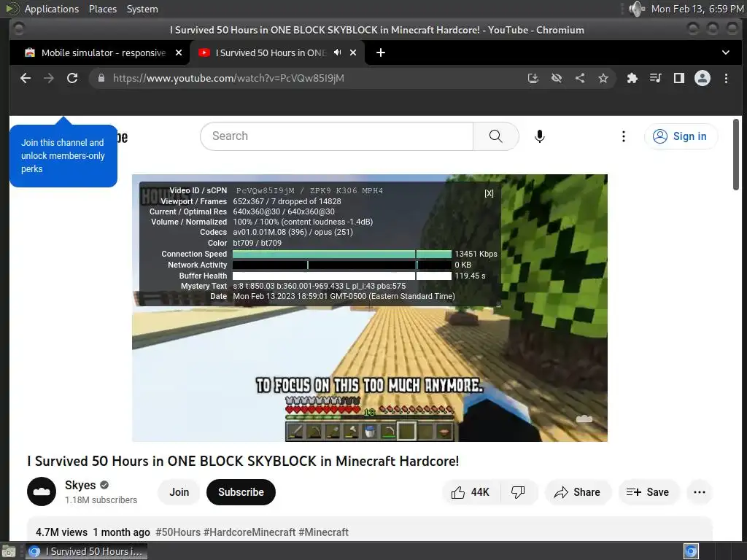This screenshot has width=747, height=560.
Task: Click the #HardcoreMinecraft hashtag
Action: tap(249, 532)
